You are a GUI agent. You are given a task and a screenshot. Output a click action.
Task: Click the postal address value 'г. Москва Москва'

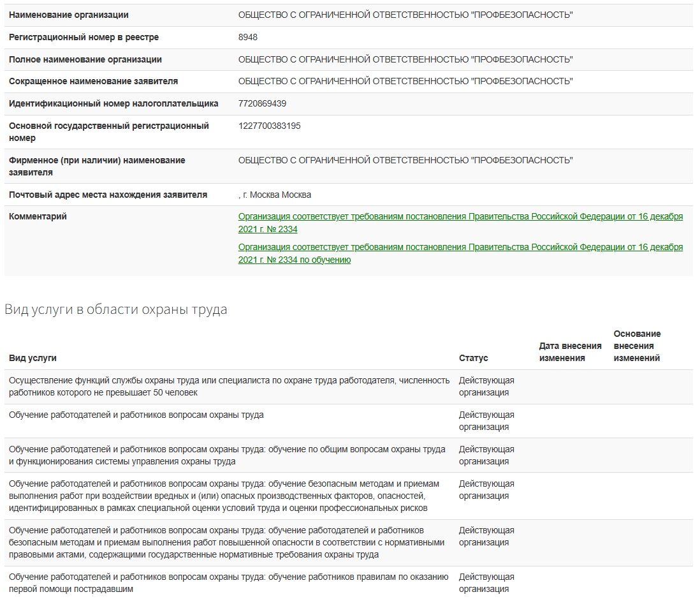click(x=277, y=195)
